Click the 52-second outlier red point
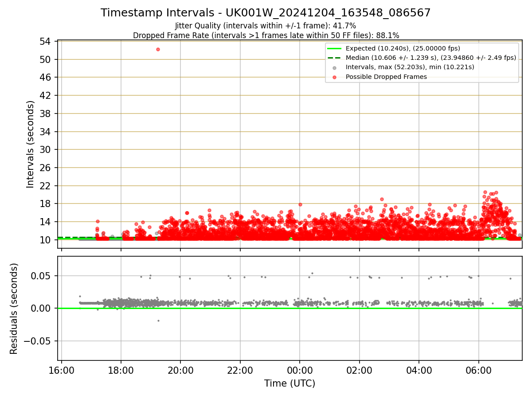This screenshot has height=399, width=532. click(x=158, y=49)
